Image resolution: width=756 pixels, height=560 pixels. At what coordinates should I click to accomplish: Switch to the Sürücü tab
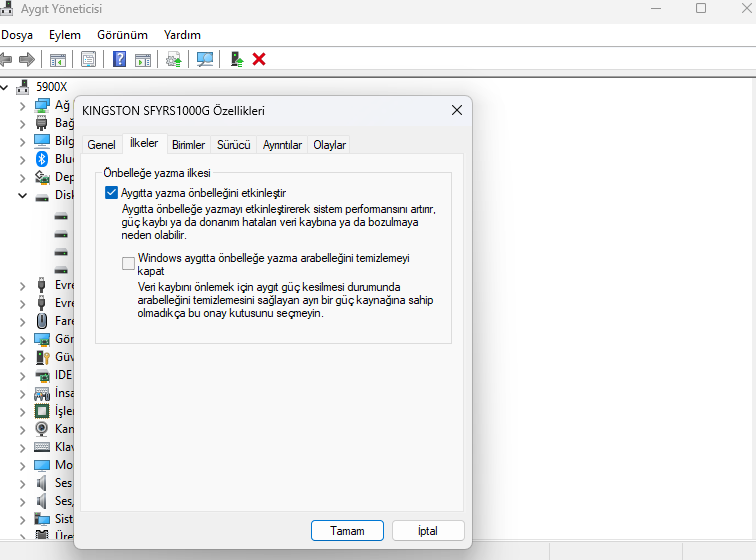click(233, 145)
